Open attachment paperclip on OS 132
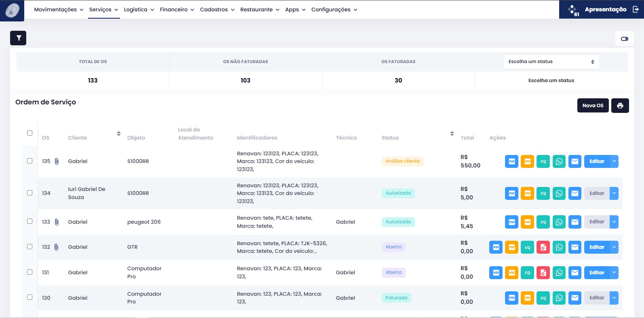 click(56, 247)
